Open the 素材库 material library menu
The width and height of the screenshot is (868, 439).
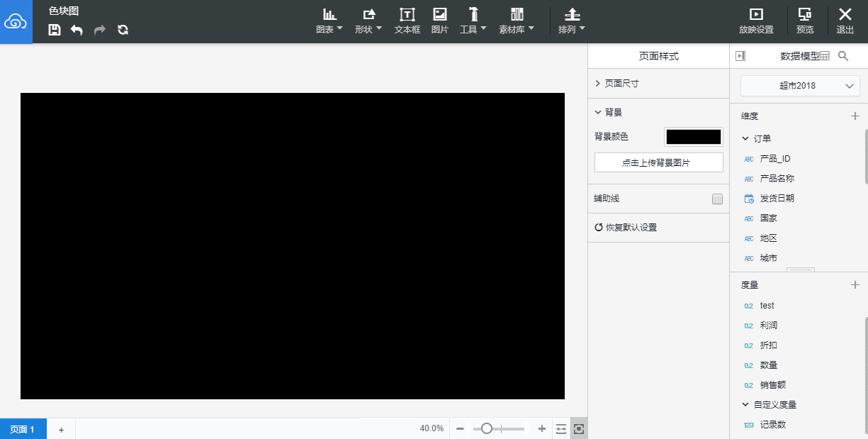pyautogui.click(x=517, y=21)
